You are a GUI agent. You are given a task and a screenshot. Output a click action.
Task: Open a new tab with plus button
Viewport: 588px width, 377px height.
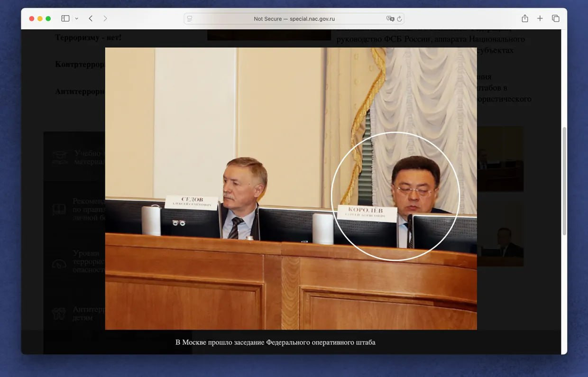tap(540, 18)
